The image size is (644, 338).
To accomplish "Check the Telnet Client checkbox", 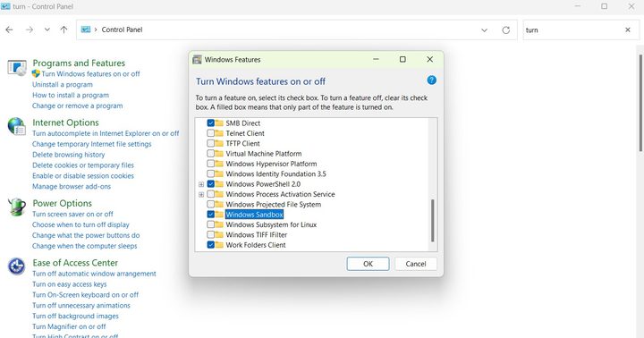I will coord(211,133).
